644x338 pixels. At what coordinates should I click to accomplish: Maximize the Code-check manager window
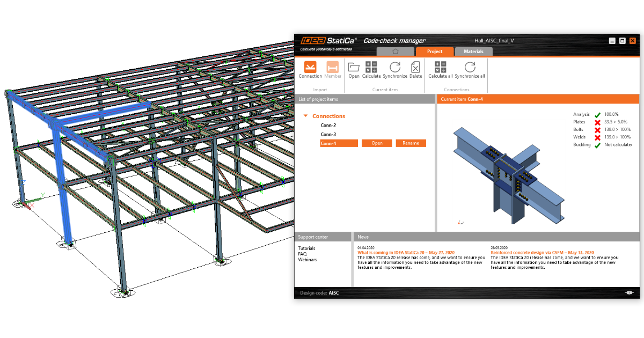click(623, 41)
